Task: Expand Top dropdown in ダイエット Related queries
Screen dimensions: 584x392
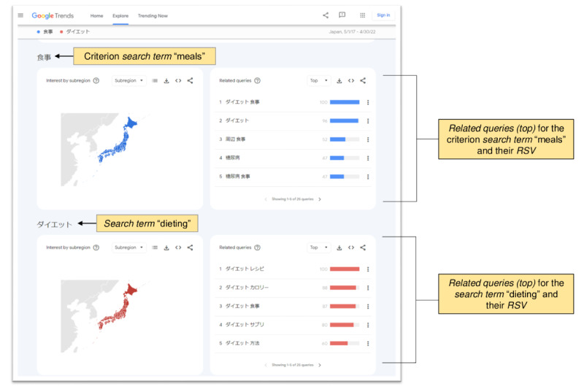Action: tap(318, 247)
